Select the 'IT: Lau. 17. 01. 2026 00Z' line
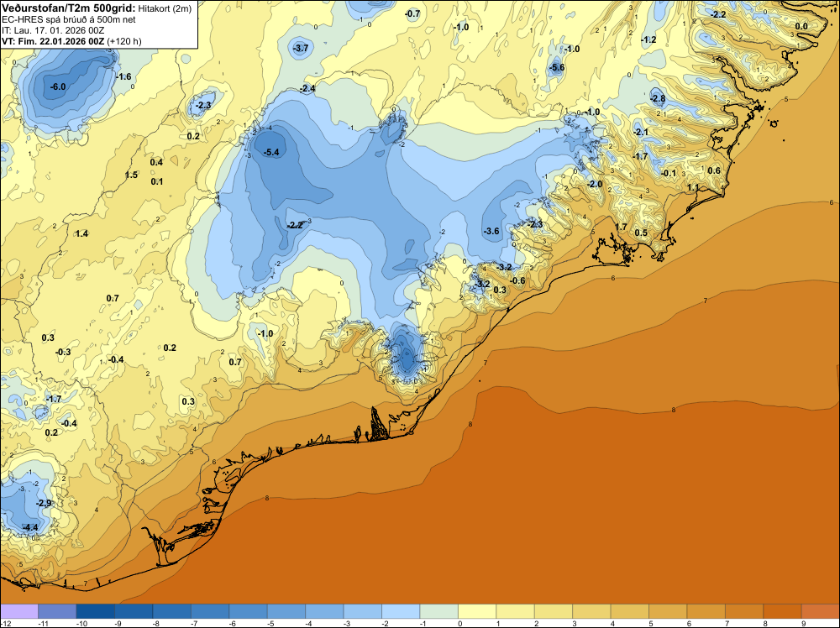 pyautogui.click(x=53, y=30)
